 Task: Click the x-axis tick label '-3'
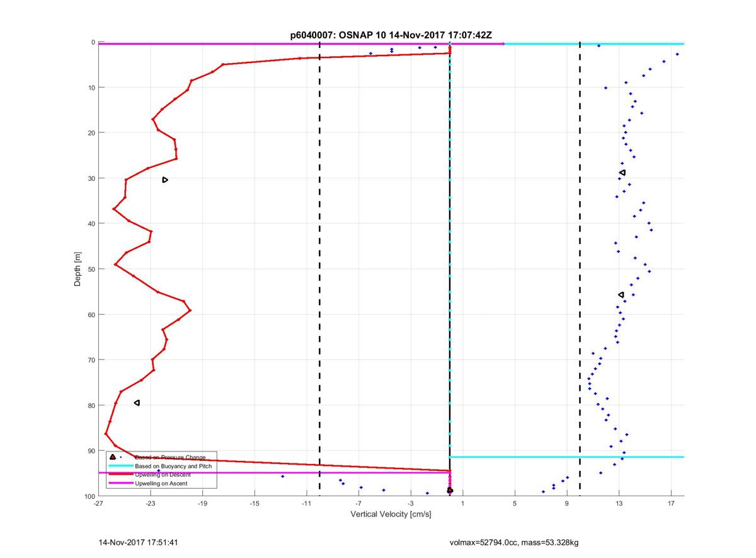411,504
